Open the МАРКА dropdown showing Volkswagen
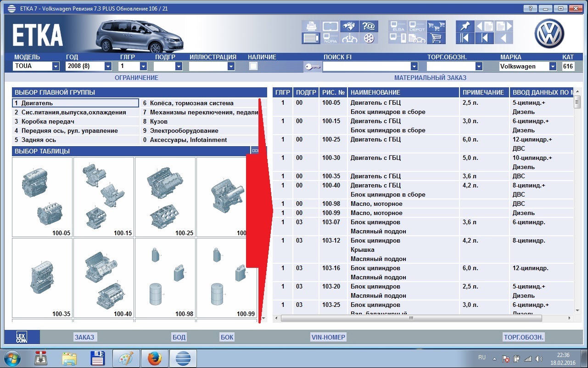This screenshot has width=588, height=368. (553, 66)
